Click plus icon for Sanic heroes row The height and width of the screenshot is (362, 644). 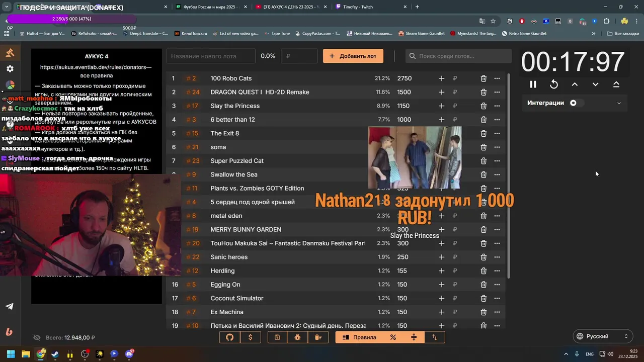442,257
